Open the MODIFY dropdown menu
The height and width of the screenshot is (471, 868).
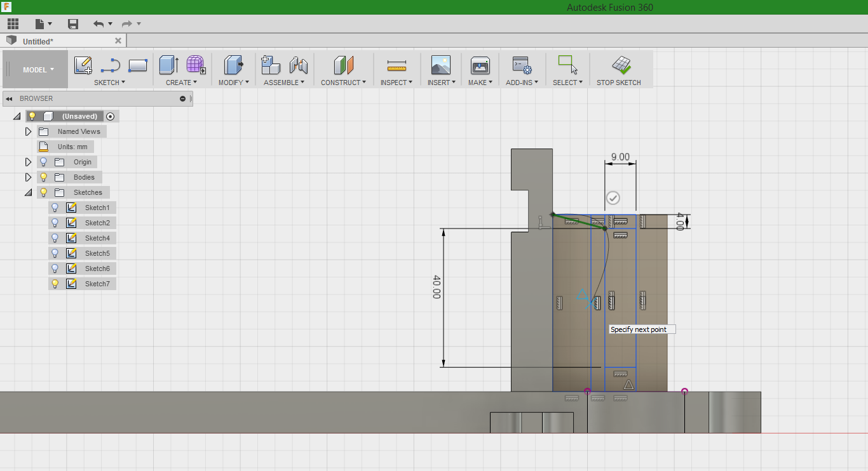tap(234, 83)
